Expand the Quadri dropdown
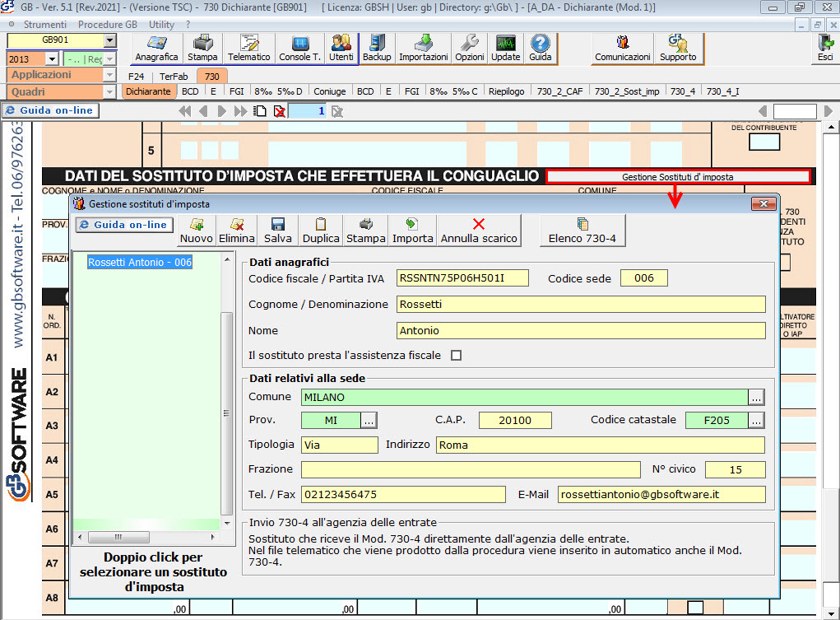The width and height of the screenshot is (840, 620). pos(109,92)
